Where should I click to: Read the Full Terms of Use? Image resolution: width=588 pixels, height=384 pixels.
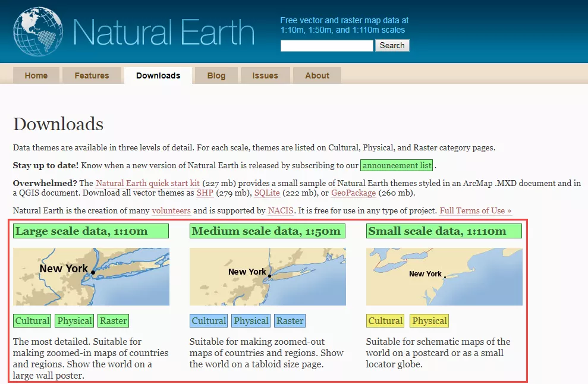(476, 210)
